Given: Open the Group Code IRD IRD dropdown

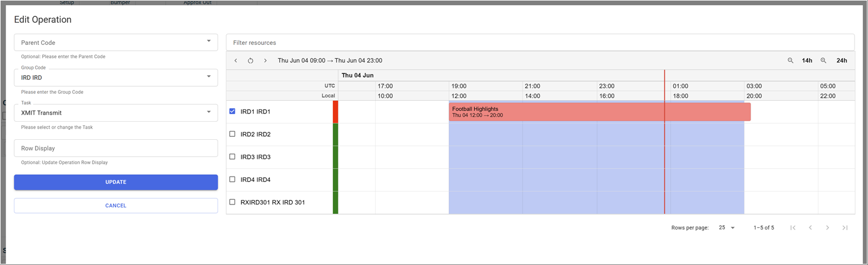Looking at the screenshot, I should point(116,77).
